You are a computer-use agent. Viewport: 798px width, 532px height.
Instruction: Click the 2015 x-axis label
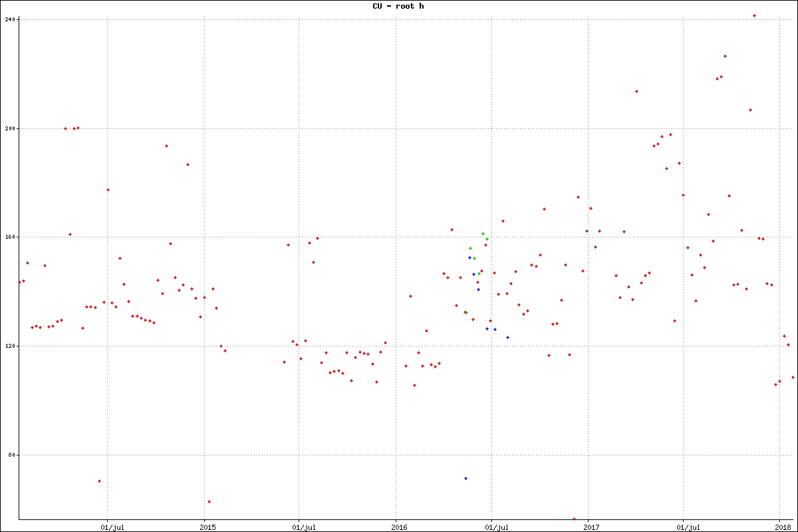tap(207, 527)
